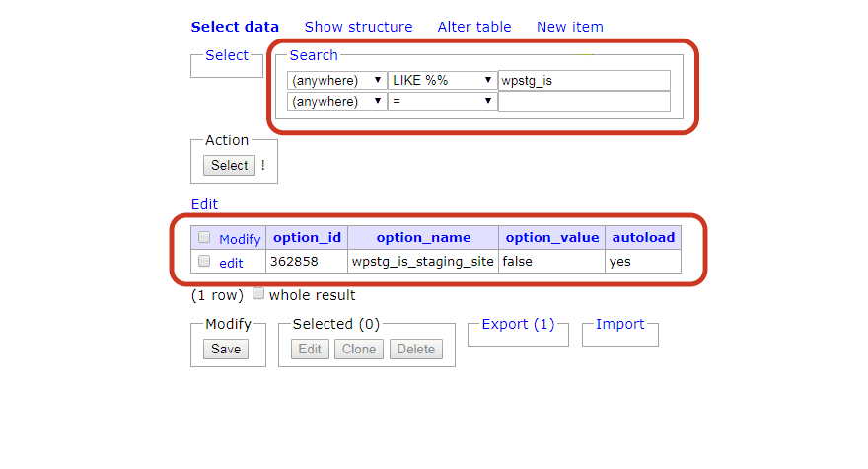Open the second row column dropdown

point(336,101)
